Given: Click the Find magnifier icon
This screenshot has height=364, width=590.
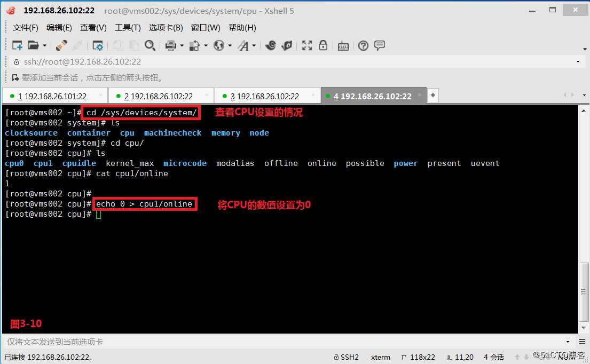Looking at the screenshot, I should coord(150,45).
